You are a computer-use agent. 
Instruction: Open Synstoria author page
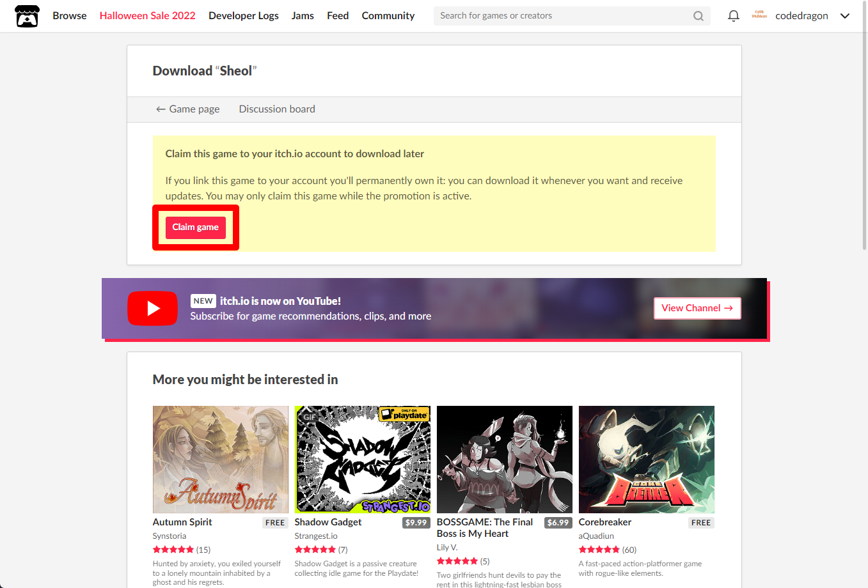[170, 536]
